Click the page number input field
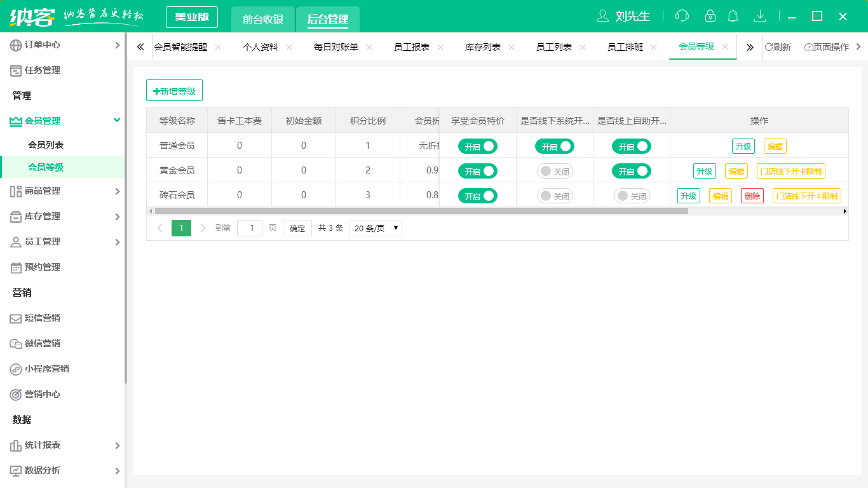 (249, 228)
